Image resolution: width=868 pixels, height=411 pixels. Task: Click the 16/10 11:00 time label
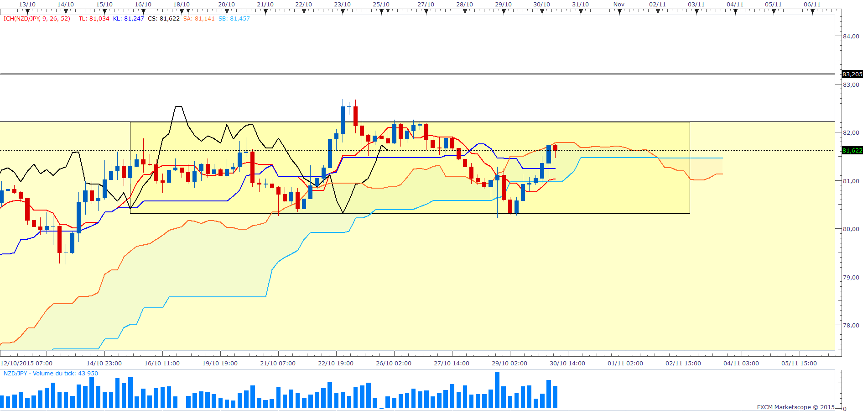pyautogui.click(x=162, y=364)
